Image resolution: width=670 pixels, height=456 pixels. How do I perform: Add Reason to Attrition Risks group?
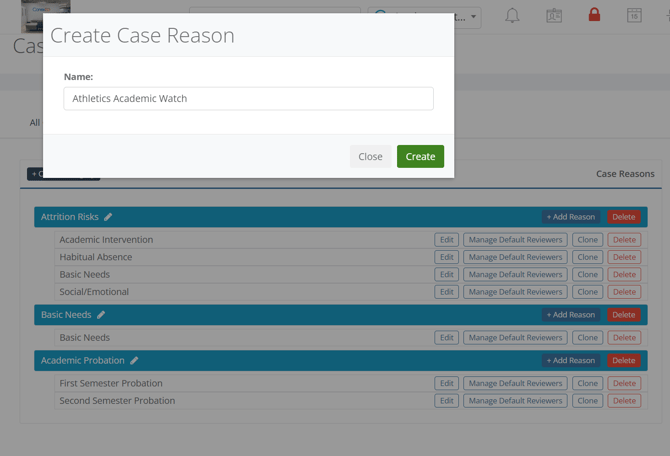tap(570, 217)
